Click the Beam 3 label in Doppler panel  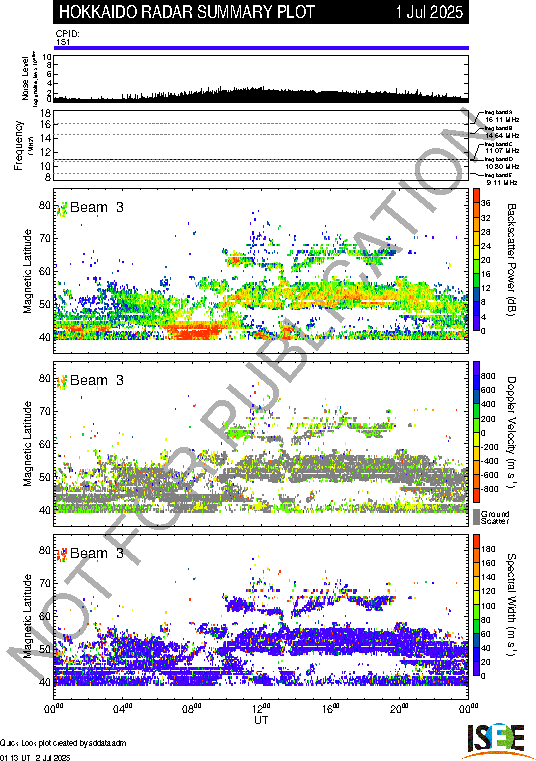pos(97,380)
